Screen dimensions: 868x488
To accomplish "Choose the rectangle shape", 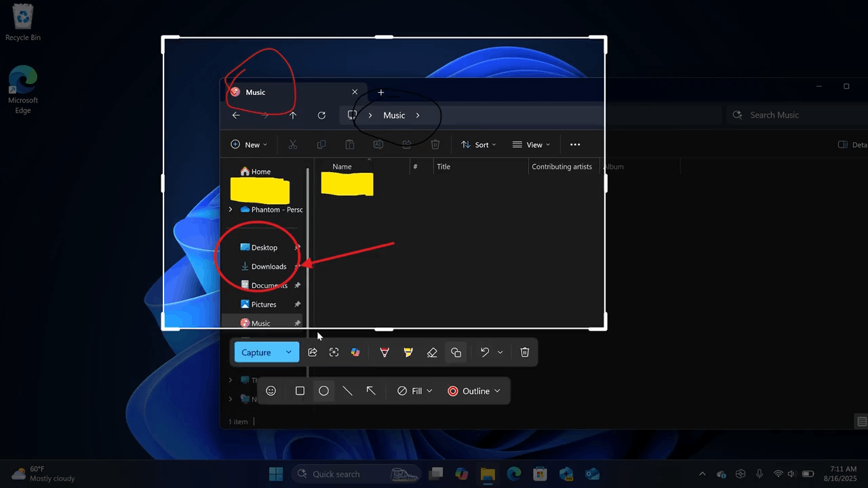I will (300, 391).
